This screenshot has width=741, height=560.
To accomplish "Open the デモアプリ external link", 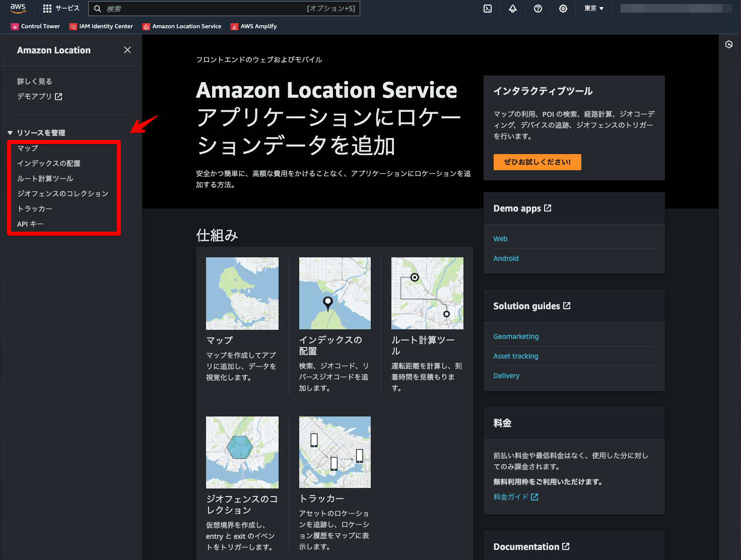I will (x=39, y=96).
